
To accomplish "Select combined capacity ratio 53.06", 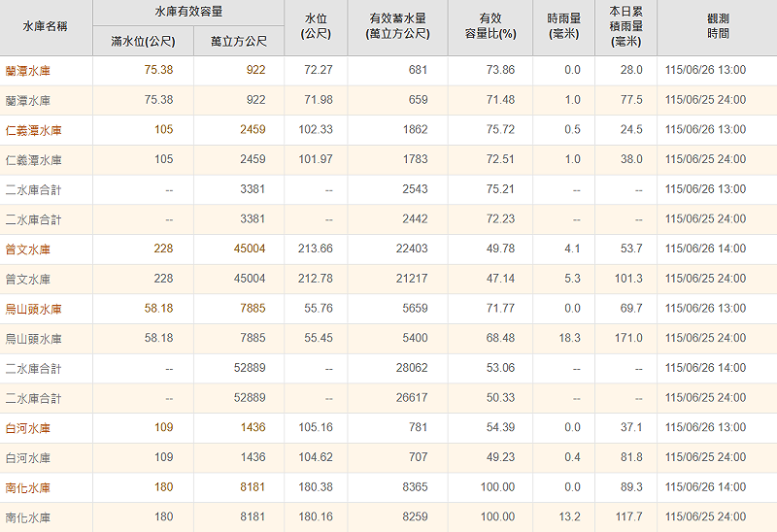I will (500, 368).
